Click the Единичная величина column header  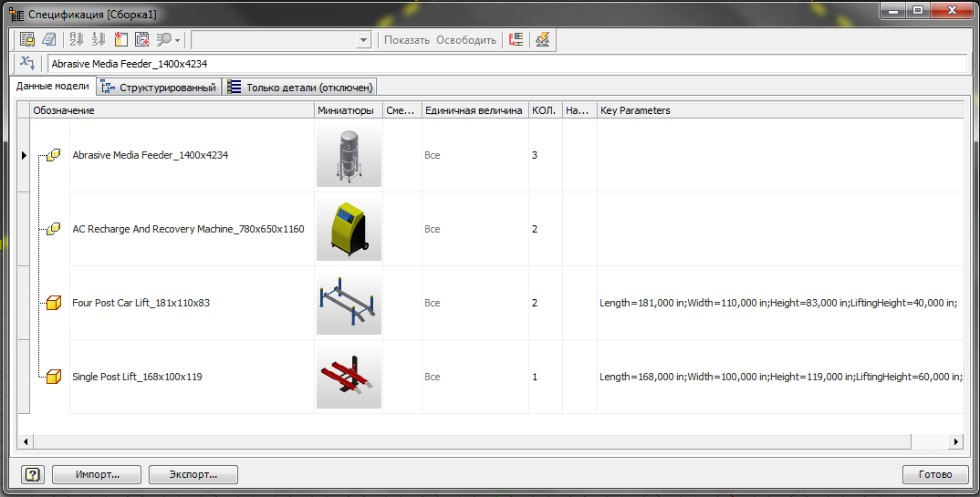pyautogui.click(x=475, y=110)
